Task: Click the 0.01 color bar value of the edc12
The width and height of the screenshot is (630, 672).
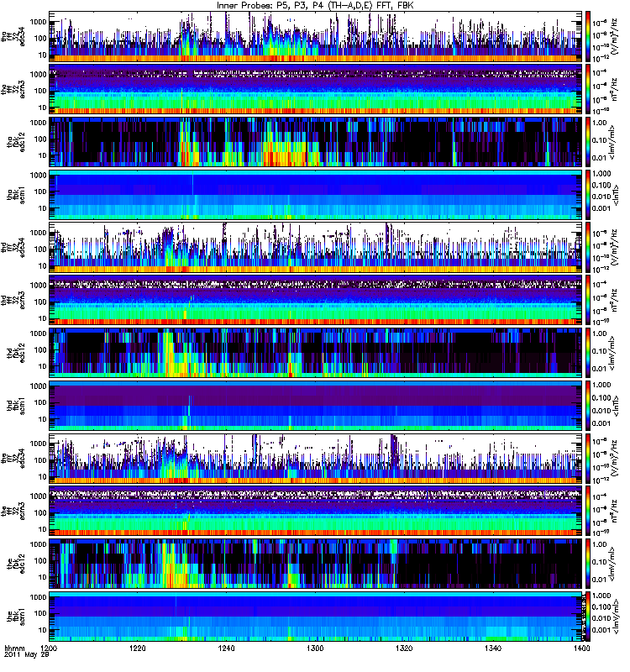Action: [x=599, y=580]
